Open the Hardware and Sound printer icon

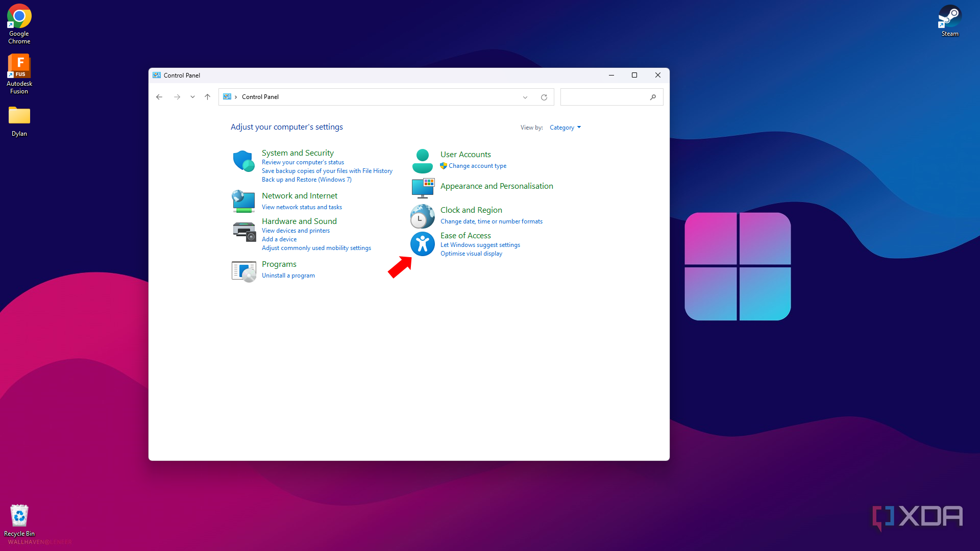[244, 231]
